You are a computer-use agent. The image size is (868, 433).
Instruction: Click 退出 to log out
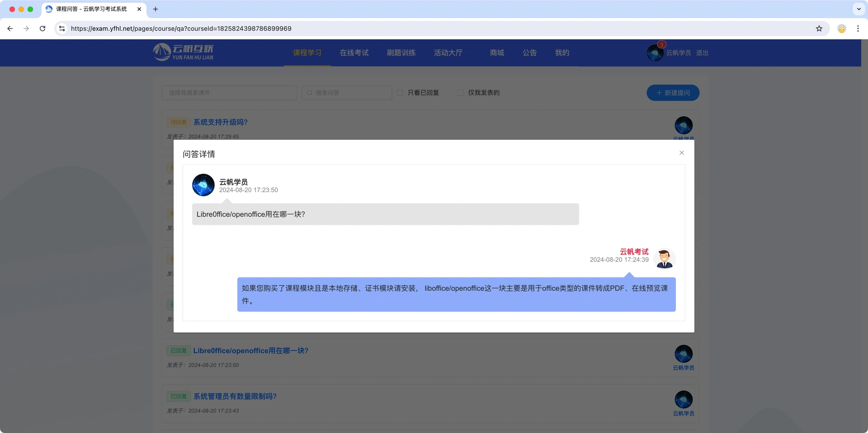tap(702, 53)
